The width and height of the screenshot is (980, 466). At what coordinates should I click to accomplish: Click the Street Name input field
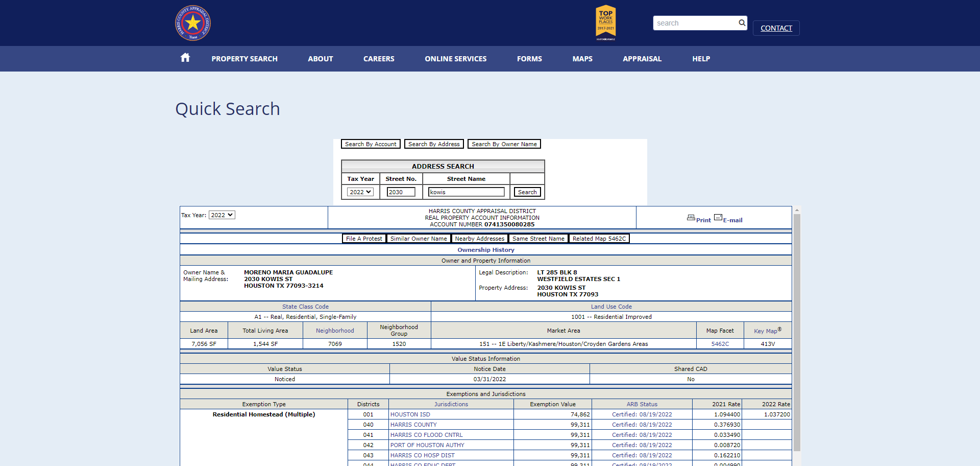point(467,192)
